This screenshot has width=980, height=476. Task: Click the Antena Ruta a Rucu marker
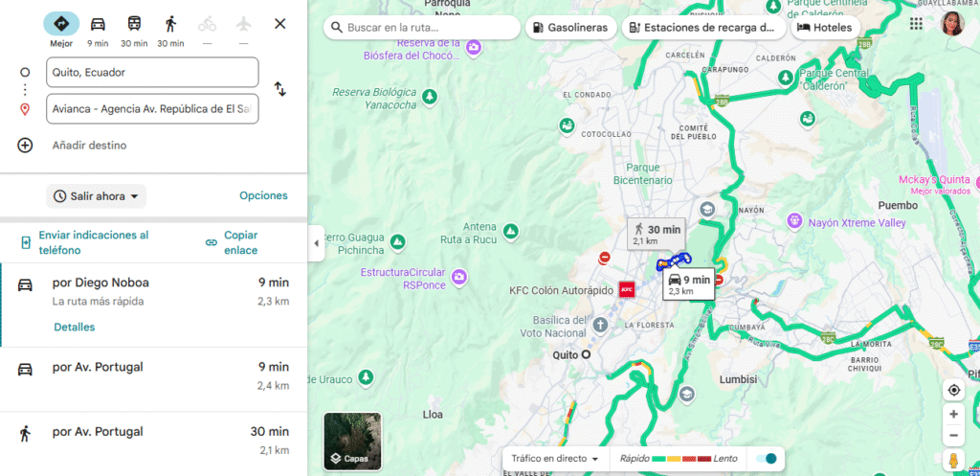pyautogui.click(x=511, y=231)
